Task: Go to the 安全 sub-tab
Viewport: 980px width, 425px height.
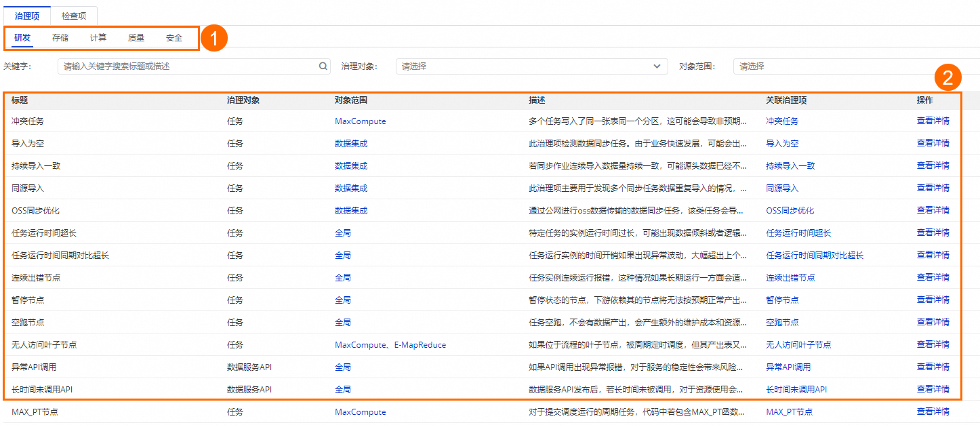Action: [174, 38]
